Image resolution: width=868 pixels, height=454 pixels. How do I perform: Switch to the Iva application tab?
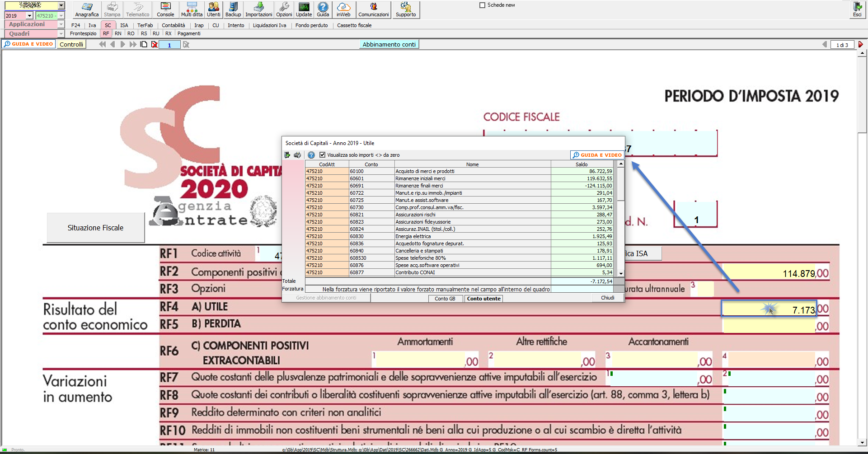pos(92,25)
